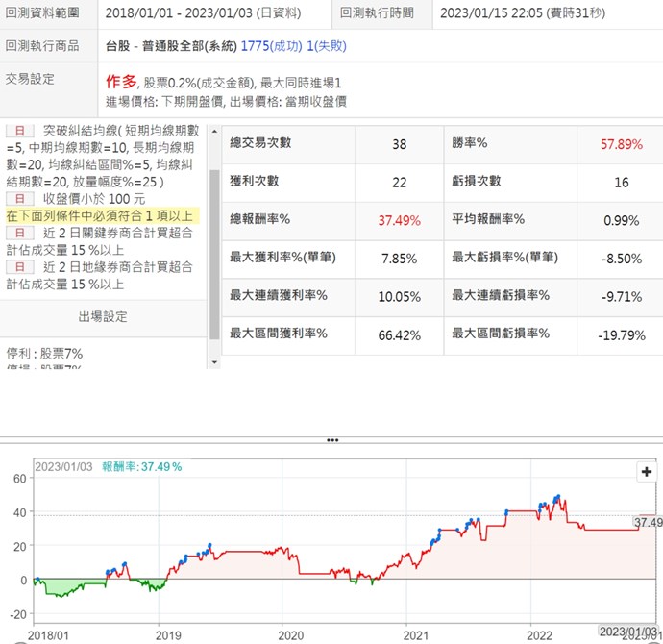Click the 日 icon beside 近 2 日關鍵券商

point(19,232)
